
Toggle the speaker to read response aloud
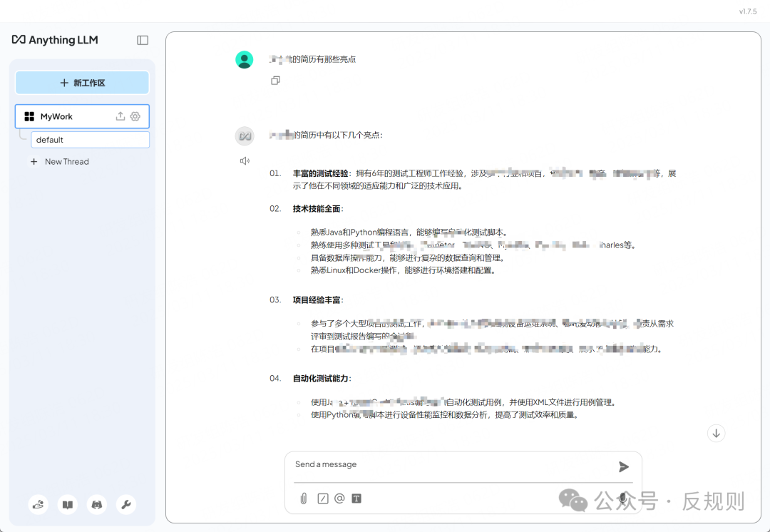click(245, 160)
